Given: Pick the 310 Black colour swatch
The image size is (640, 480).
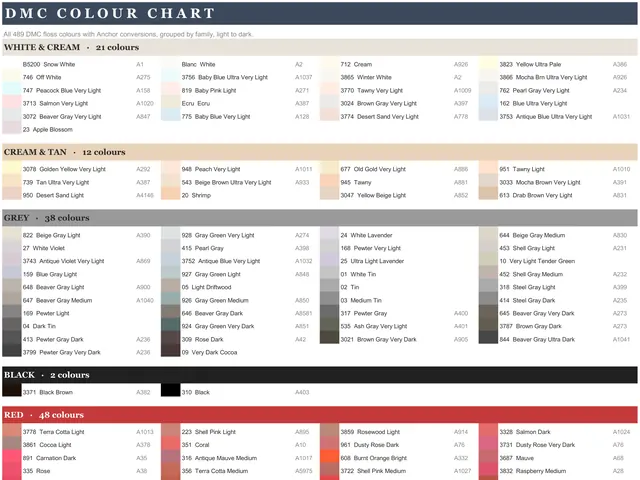Looking at the screenshot, I should coord(170,390).
